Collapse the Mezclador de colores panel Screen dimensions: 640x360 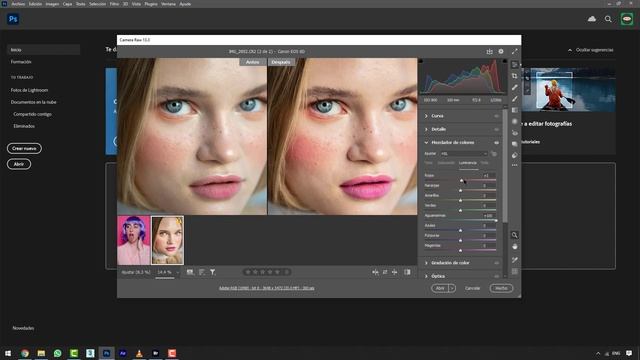coord(426,142)
